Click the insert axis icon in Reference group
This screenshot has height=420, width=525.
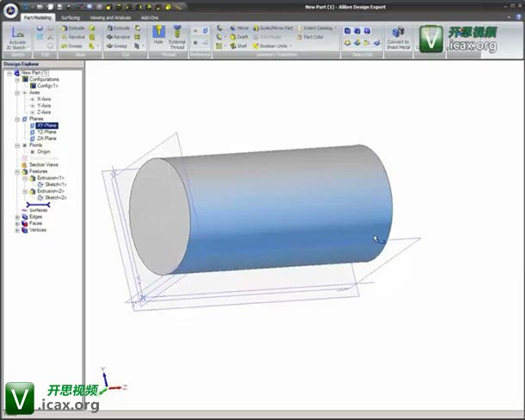pos(195,31)
